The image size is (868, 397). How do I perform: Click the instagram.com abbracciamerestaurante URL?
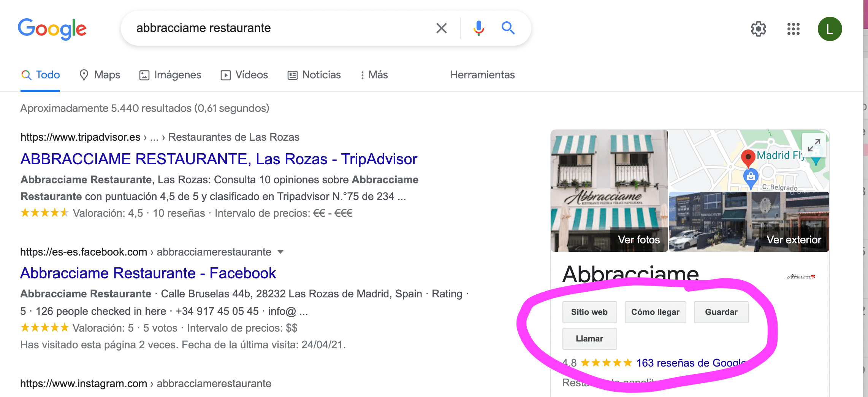click(x=146, y=384)
